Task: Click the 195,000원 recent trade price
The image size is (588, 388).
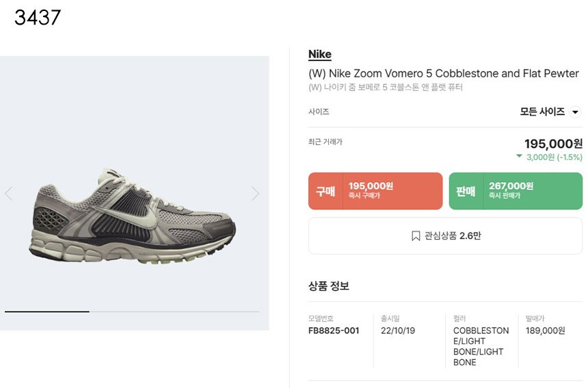Action: point(553,144)
